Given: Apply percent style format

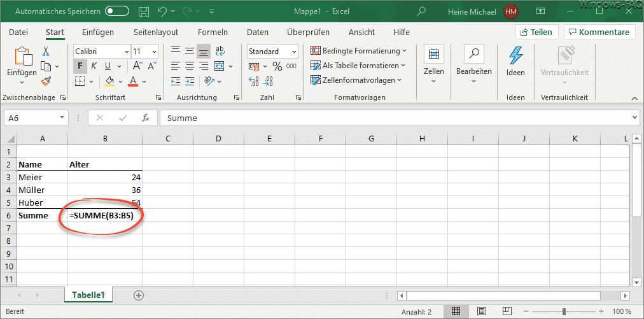Looking at the screenshot, I should pos(277,66).
